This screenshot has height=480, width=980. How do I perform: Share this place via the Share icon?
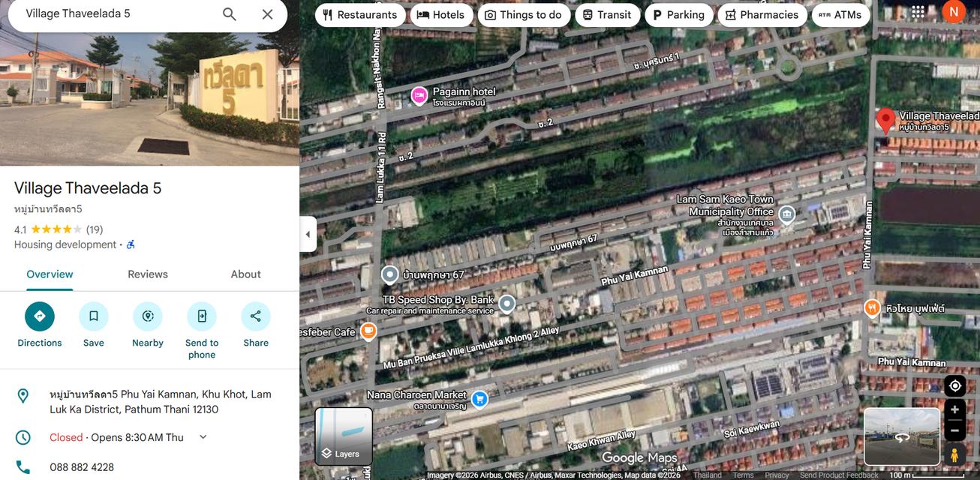(x=256, y=316)
